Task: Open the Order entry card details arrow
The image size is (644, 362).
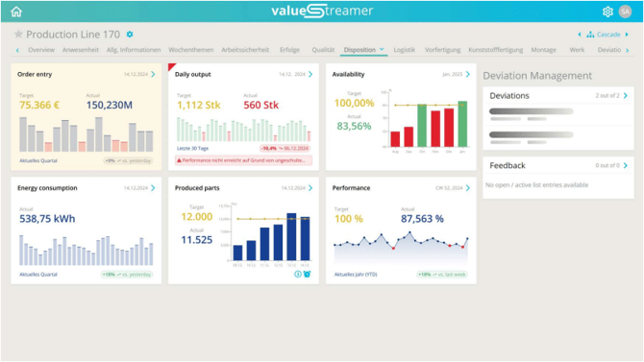Action: pyautogui.click(x=153, y=74)
